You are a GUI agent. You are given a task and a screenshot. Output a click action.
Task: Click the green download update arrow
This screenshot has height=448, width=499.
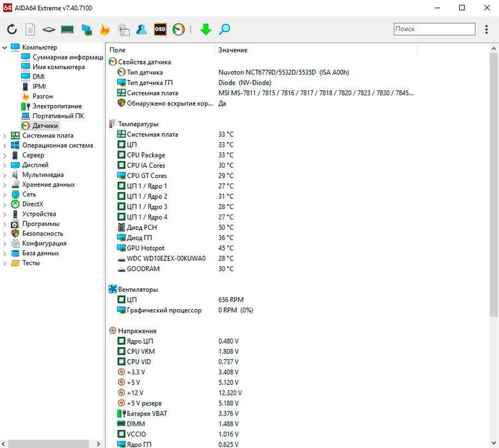(206, 29)
